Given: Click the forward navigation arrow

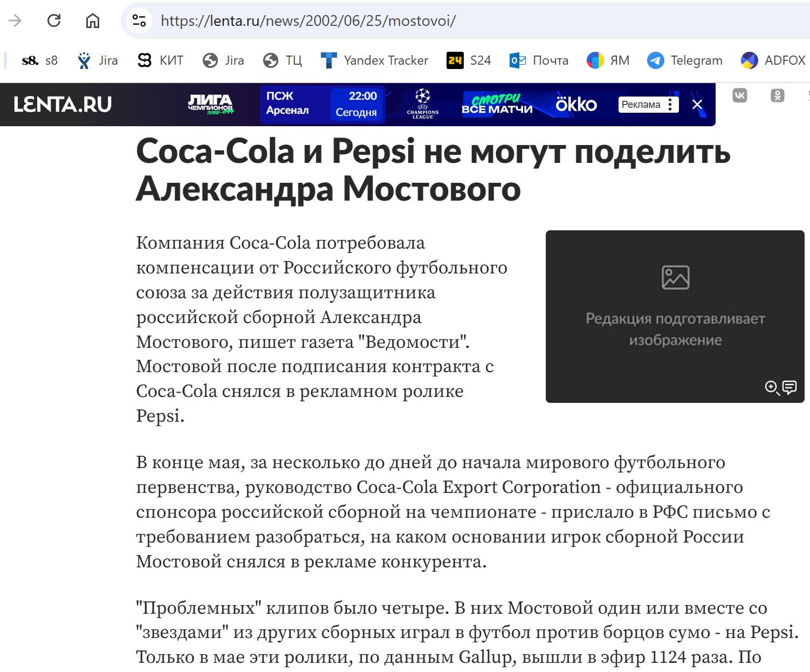Looking at the screenshot, I should point(15,20).
